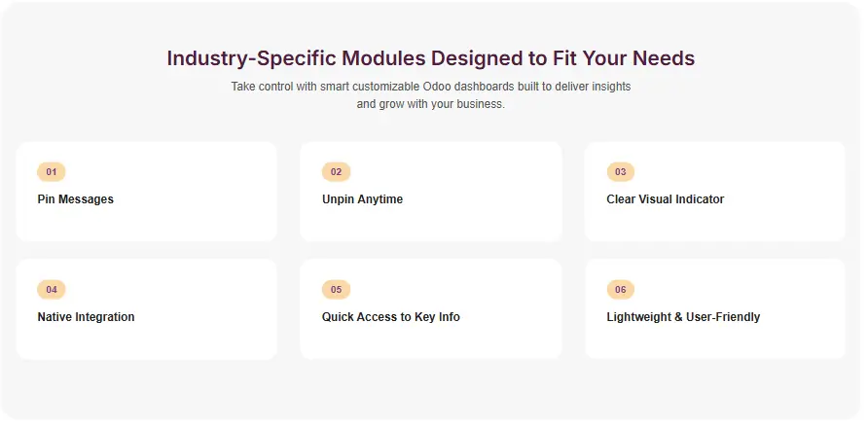Open the Lightweight & User-Friendly title
The image size is (868, 430).
coord(683,317)
